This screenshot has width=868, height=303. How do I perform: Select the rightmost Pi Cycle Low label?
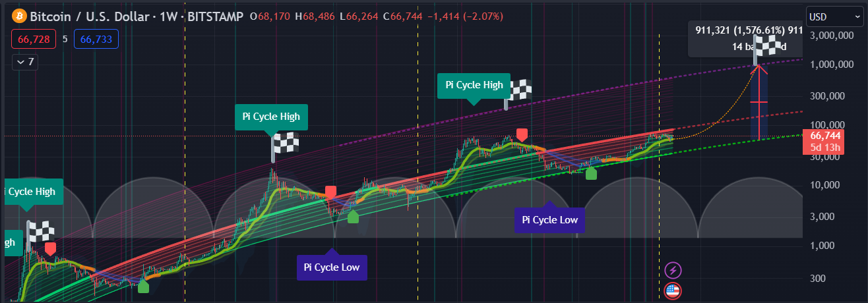coord(549,220)
